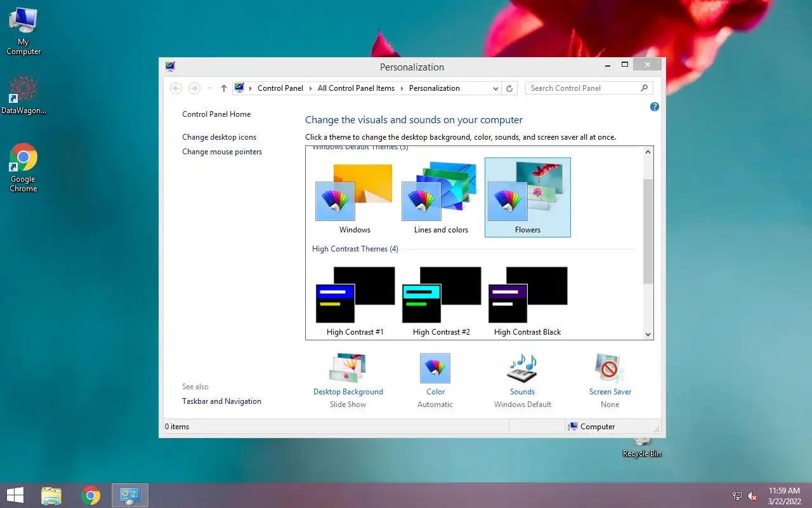Open address bar history dropdown
812x508 pixels.
pyautogui.click(x=495, y=88)
